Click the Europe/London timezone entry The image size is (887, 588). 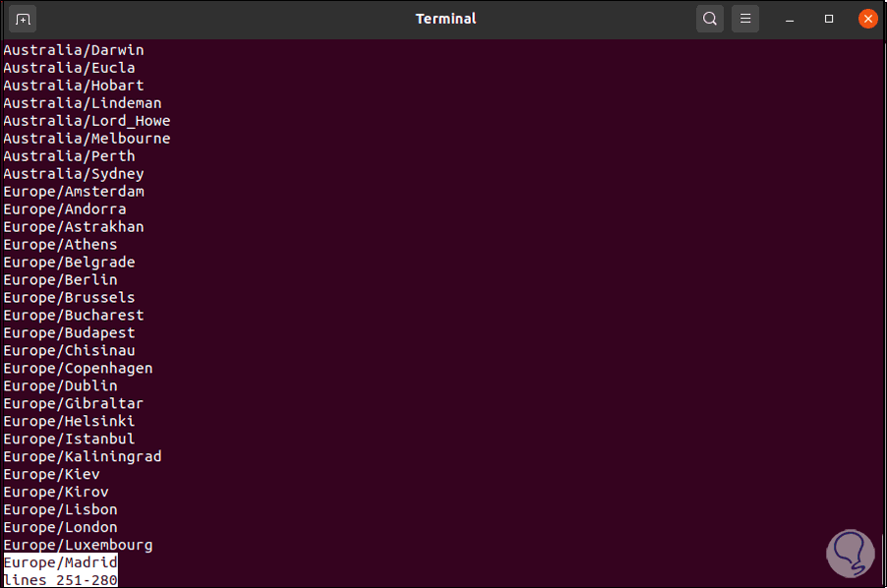[60, 527]
